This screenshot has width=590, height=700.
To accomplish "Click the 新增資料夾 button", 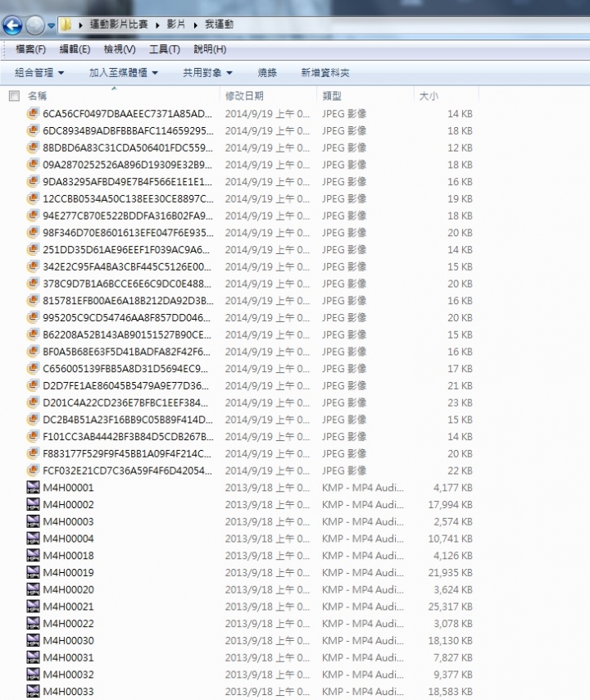I will 324,73.
